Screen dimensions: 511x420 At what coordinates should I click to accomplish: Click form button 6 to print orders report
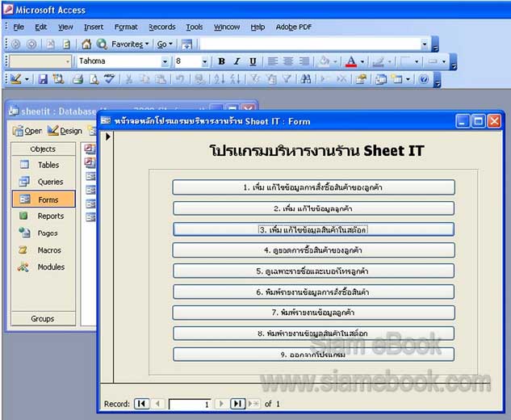click(x=313, y=292)
